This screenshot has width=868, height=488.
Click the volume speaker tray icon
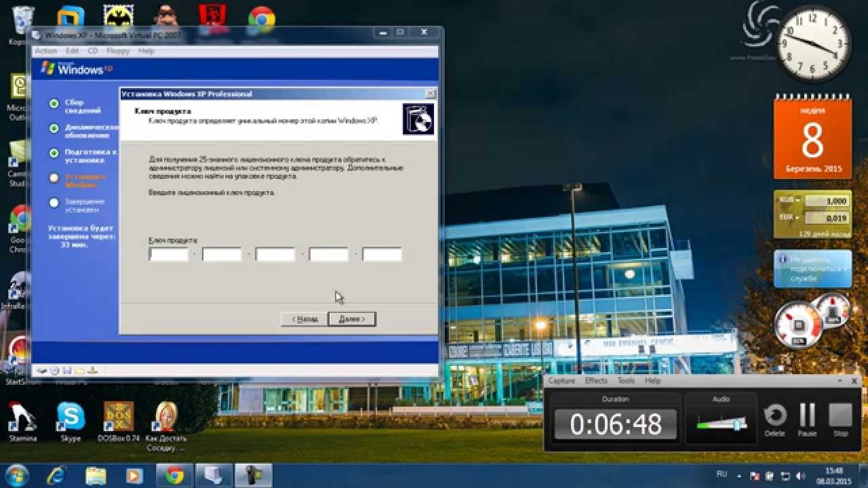tap(801, 476)
